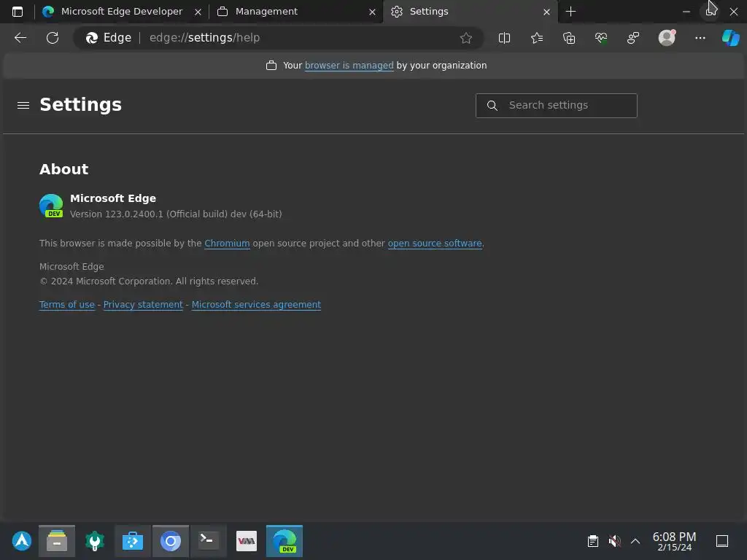Show desktop via tray button
747x560 pixels.
click(x=722, y=541)
